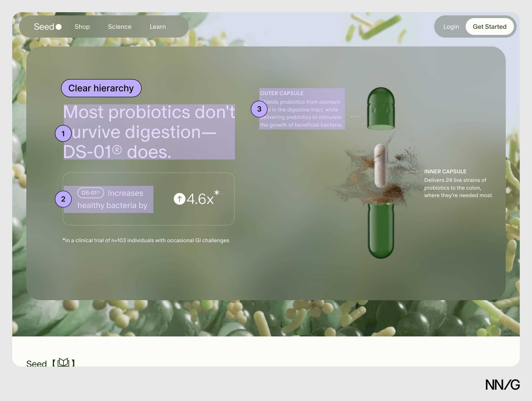This screenshot has width=532, height=401.
Task: Click the upward arrow icon beside 4.6x
Action: pyautogui.click(x=180, y=199)
